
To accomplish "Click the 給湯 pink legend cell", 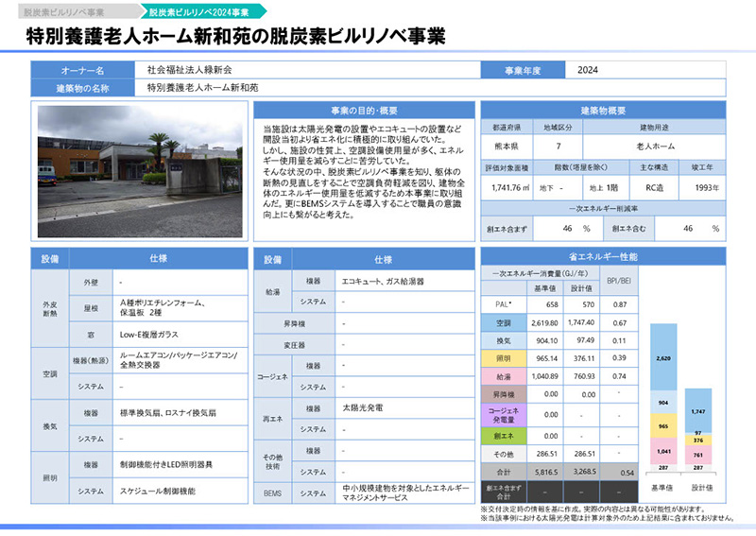I will [504, 376].
